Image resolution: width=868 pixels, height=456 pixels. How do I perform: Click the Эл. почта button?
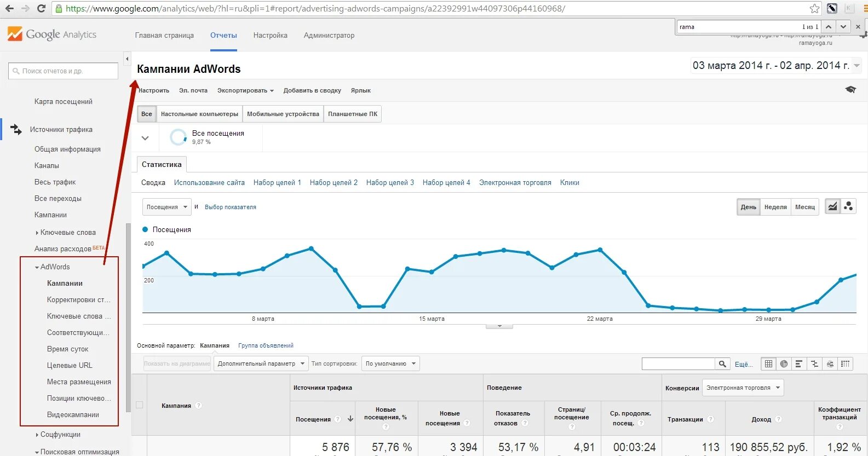(193, 90)
